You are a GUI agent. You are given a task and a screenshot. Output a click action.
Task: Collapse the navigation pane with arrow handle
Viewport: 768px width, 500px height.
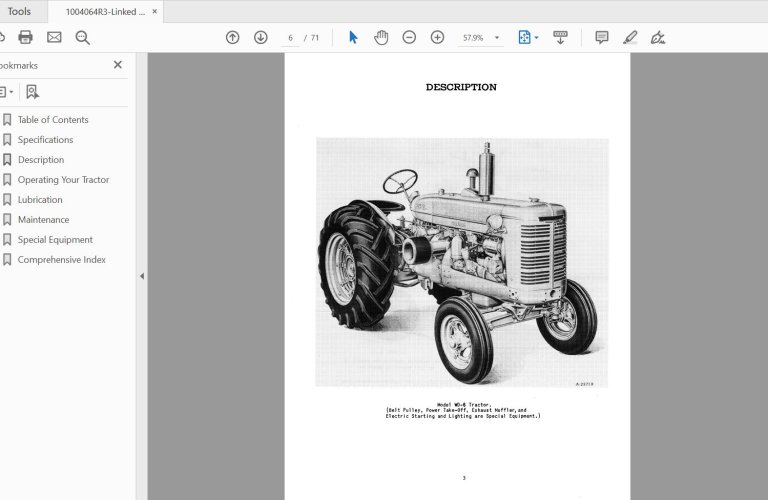click(x=142, y=276)
